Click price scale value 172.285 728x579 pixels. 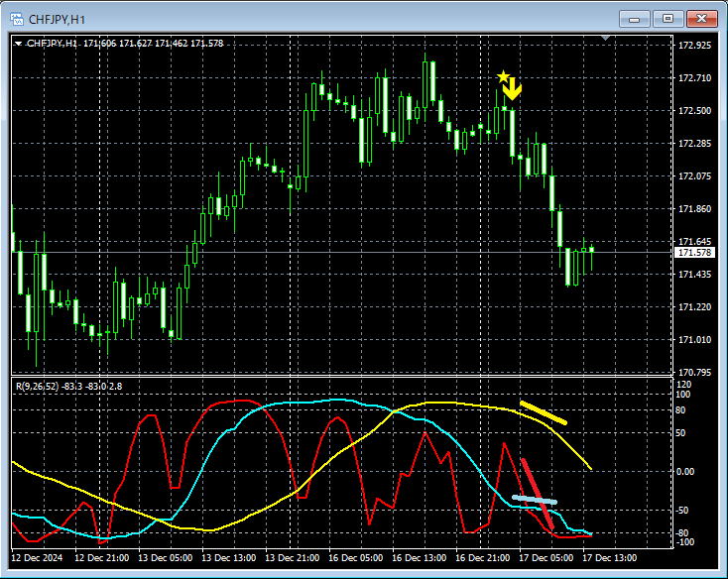(x=694, y=144)
